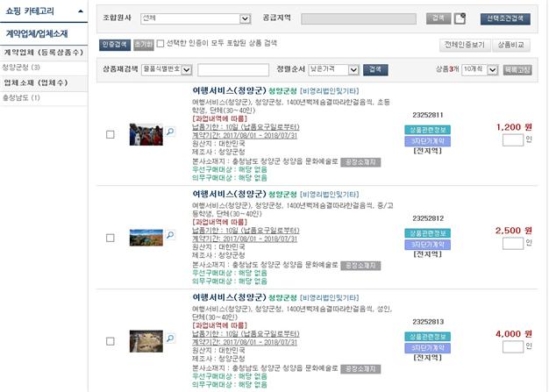549x392 pixels.
Task: Click quantity field for the 4,000 원 product
Action: tap(513, 346)
